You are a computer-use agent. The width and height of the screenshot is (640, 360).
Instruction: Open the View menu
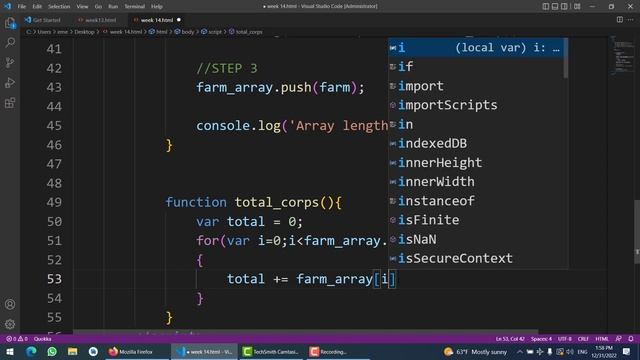click(x=82, y=7)
